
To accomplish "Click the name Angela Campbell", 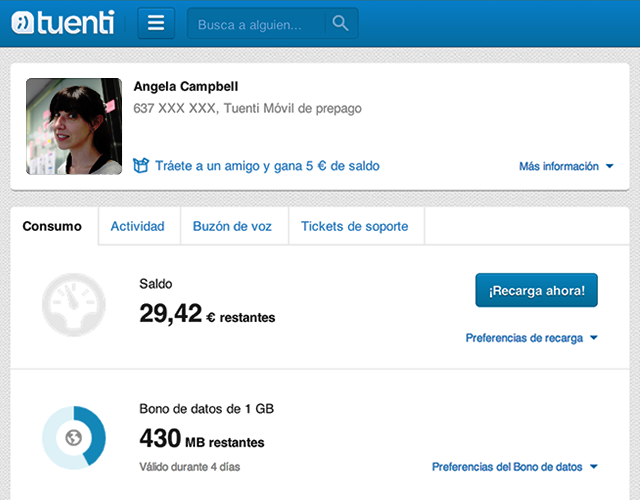I will point(186,87).
